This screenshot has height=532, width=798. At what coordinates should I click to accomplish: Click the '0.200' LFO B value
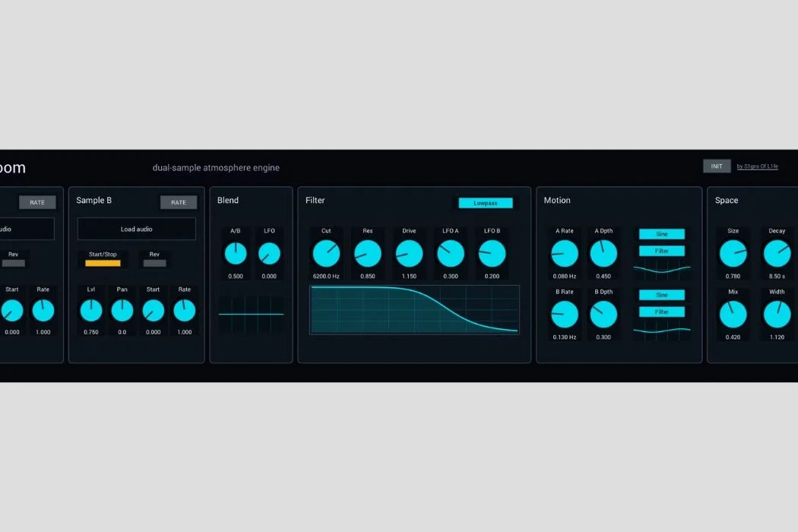[492, 277]
